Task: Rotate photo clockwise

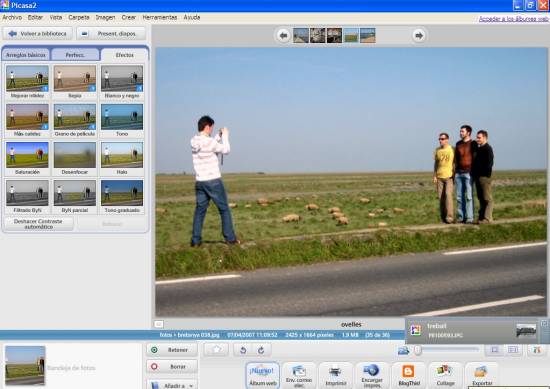Action: tap(261, 350)
